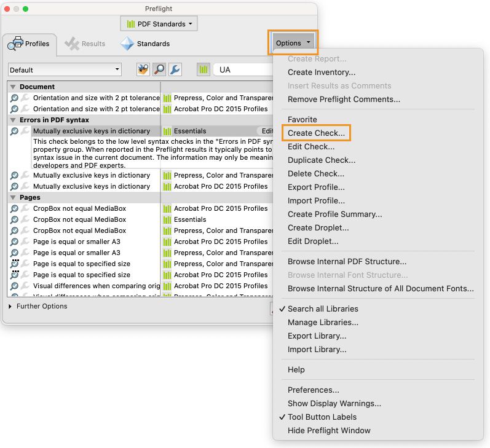
Task: Open the Options dropdown menu
Action: point(293,43)
